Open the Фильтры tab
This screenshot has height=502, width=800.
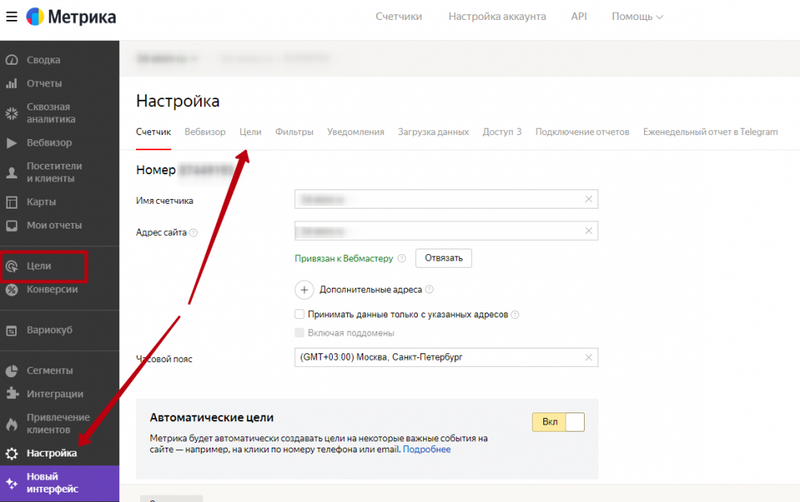(x=294, y=132)
